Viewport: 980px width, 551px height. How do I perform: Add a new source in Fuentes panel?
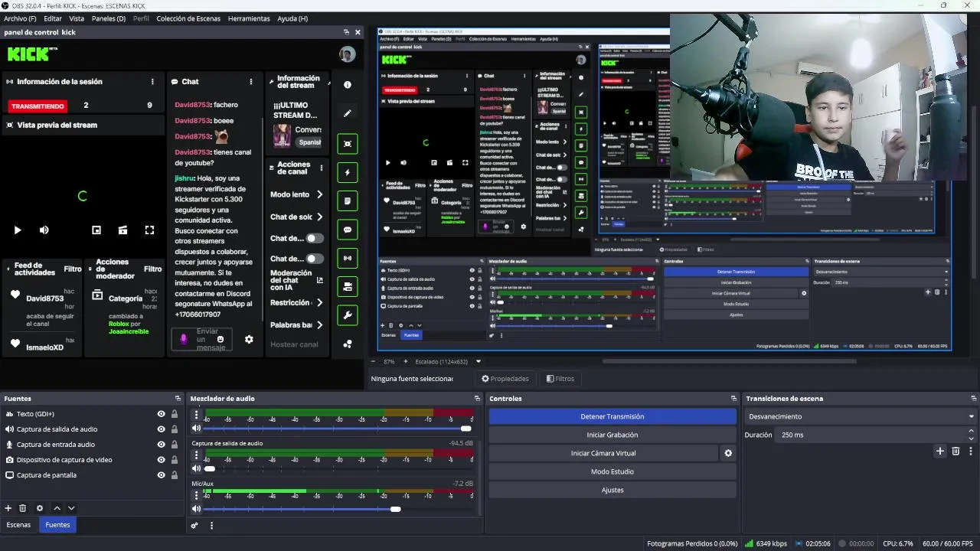click(x=8, y=508)
